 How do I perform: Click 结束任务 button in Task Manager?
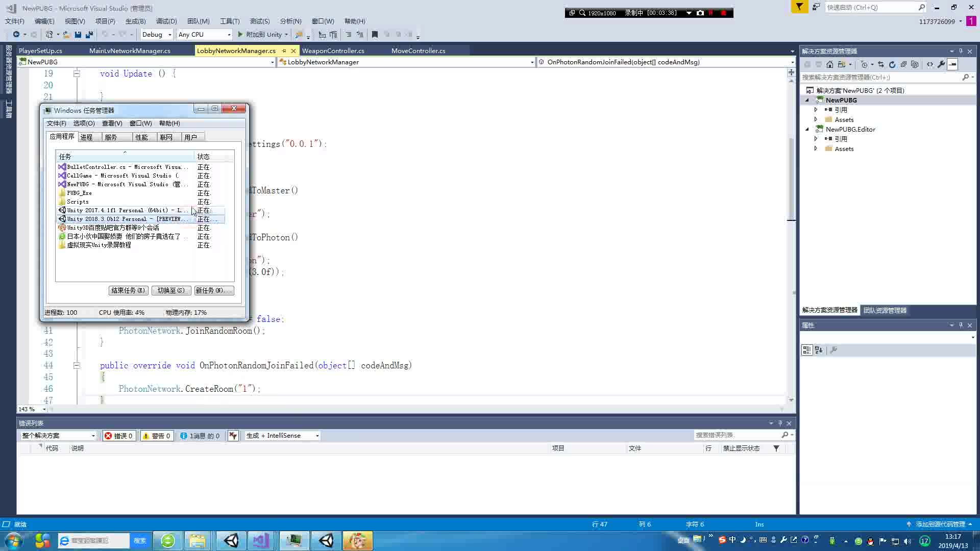tap(128, 290)
